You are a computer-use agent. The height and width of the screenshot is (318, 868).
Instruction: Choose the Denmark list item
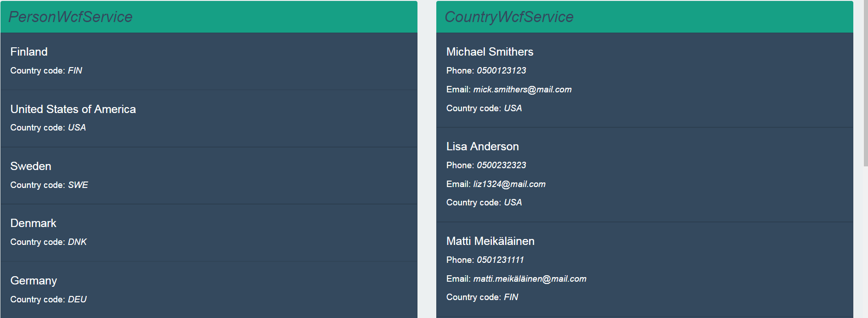(209, 233)
